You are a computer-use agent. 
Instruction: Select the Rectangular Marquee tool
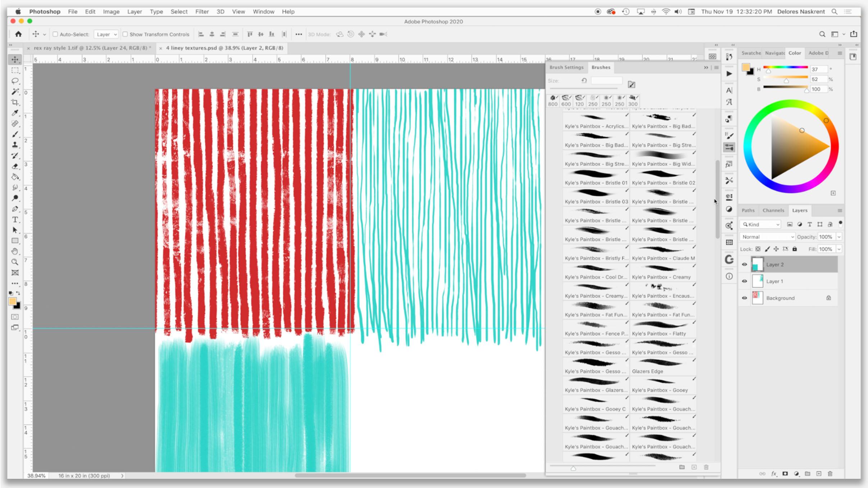15,70
